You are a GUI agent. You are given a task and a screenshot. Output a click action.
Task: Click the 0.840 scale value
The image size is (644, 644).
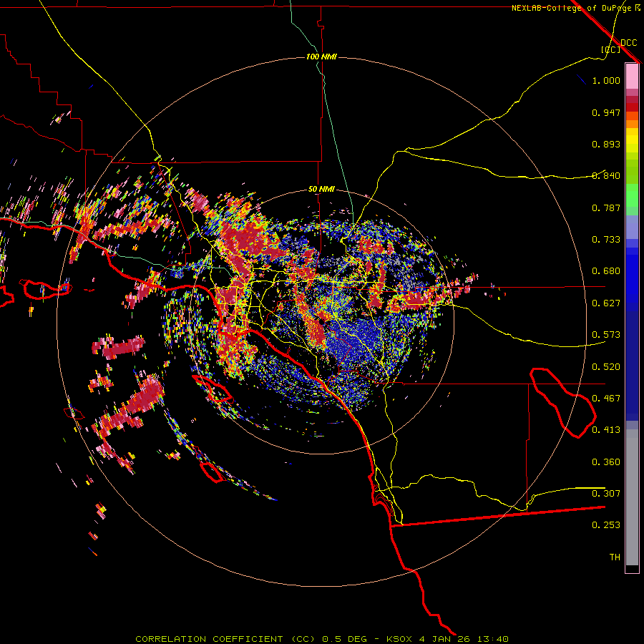[606, 176]
